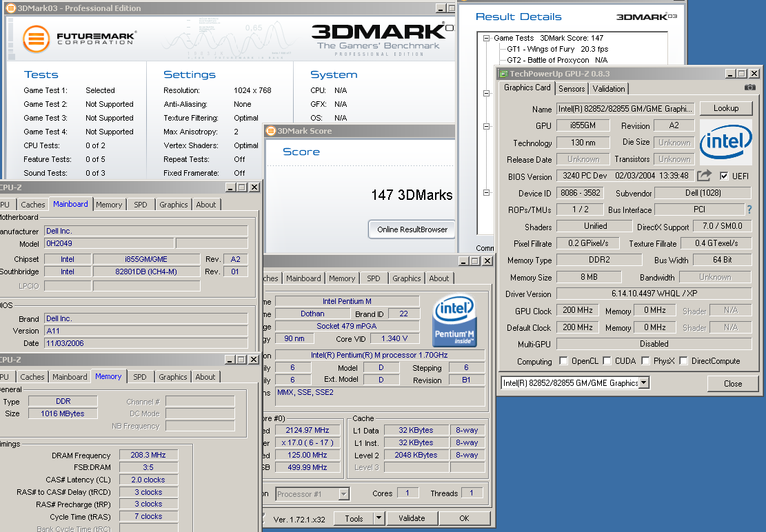The height and width of the screenshot is (532, 766).
Task: Collapse the Game Tests tree node
Action: (486, 38)
